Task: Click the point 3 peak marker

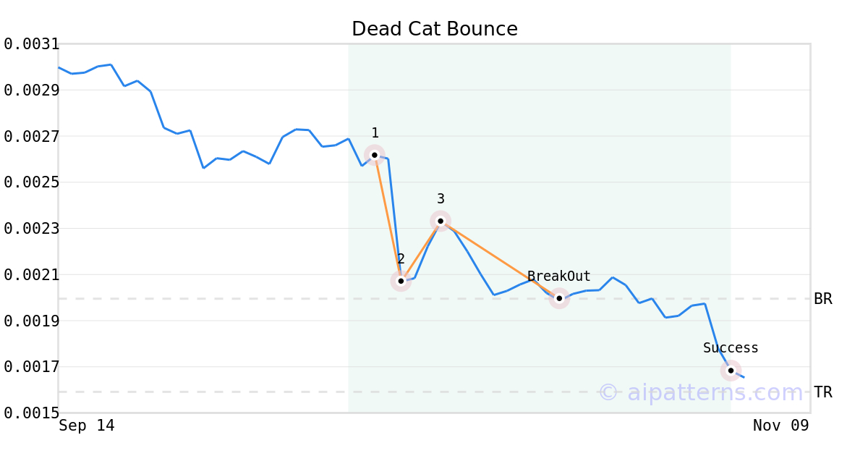Action: (441, 221)
